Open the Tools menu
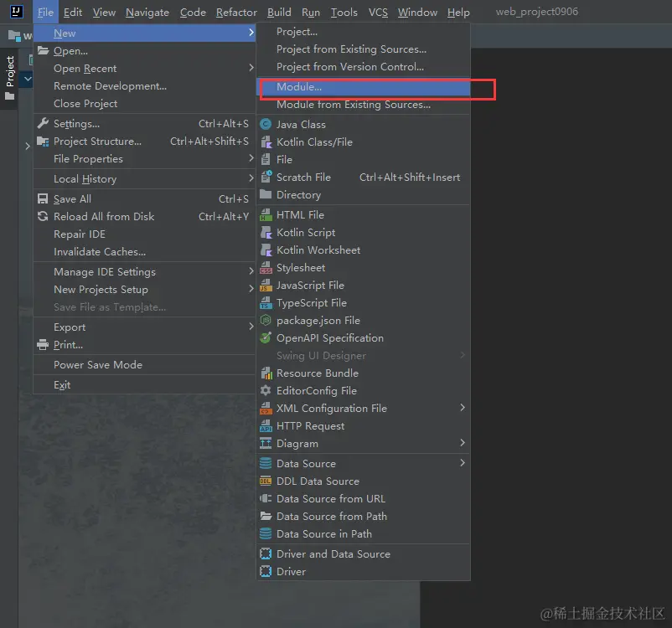 344,13
